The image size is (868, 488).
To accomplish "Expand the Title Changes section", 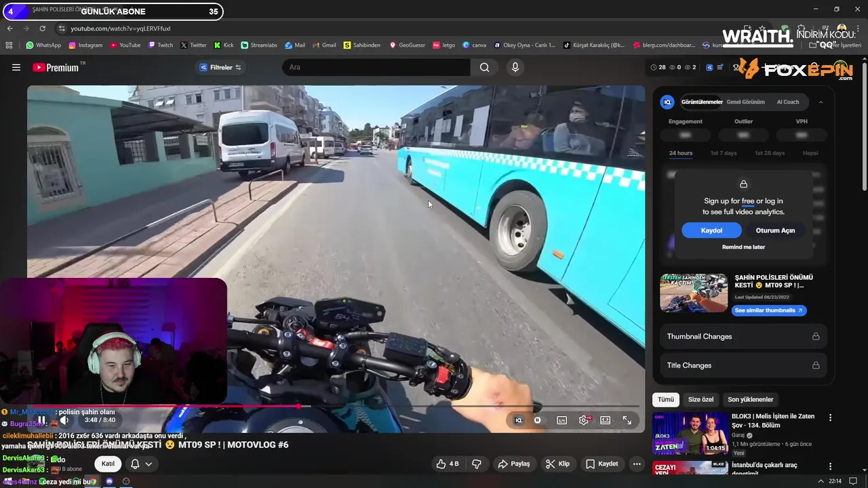I will tap(743, 365).
